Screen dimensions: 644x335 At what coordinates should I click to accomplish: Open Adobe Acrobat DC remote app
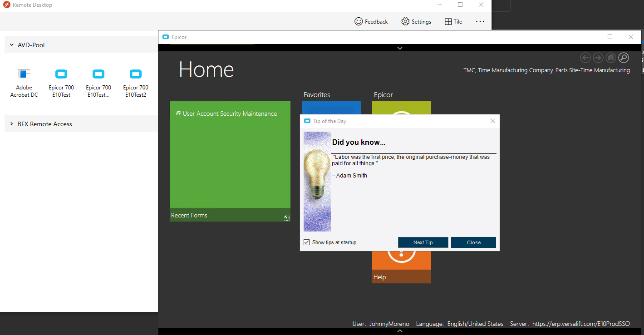24,83
